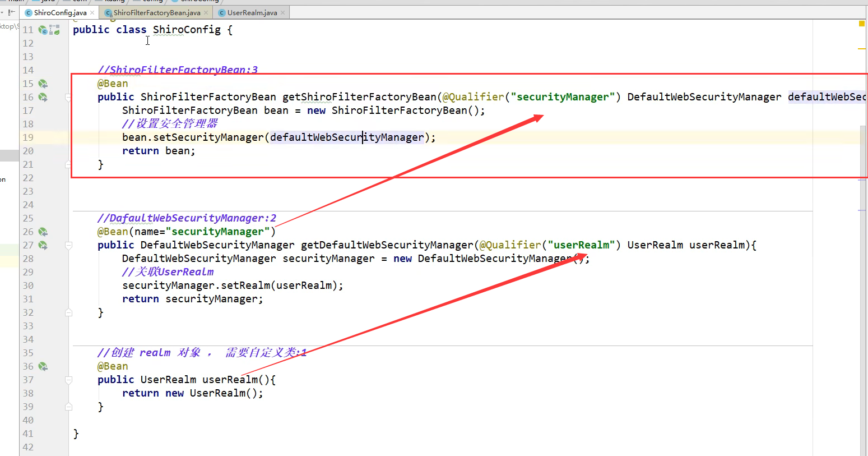
Task: Click the class icon on UserRealm.java tab
Action: click(222, 12)
